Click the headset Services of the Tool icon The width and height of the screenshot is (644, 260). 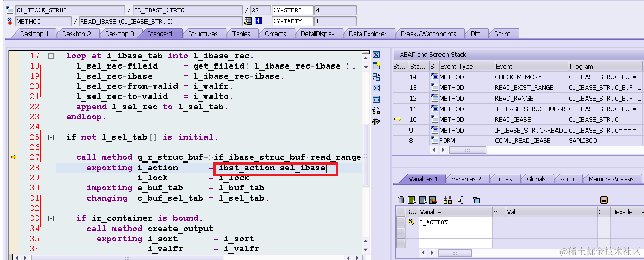[x=376, y=110]
